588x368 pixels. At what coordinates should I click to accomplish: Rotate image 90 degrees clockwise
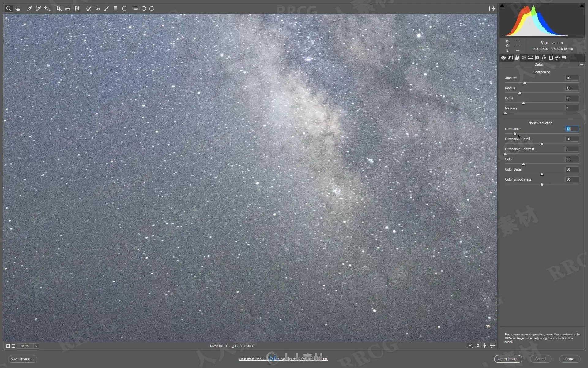[152, 9]
